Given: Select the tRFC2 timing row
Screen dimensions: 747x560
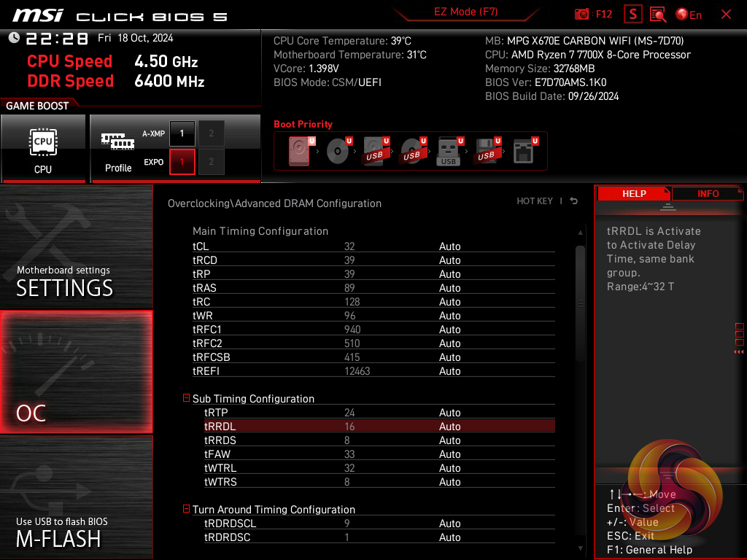Looking at the screenshot, I should point(373,343).
